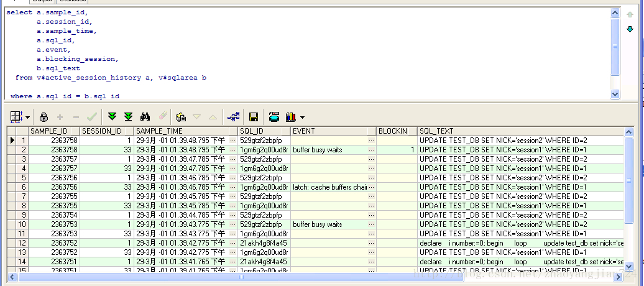Expand the chart dropdown arrow
Screen dimensions: 644x286
[x=302, y=118]
